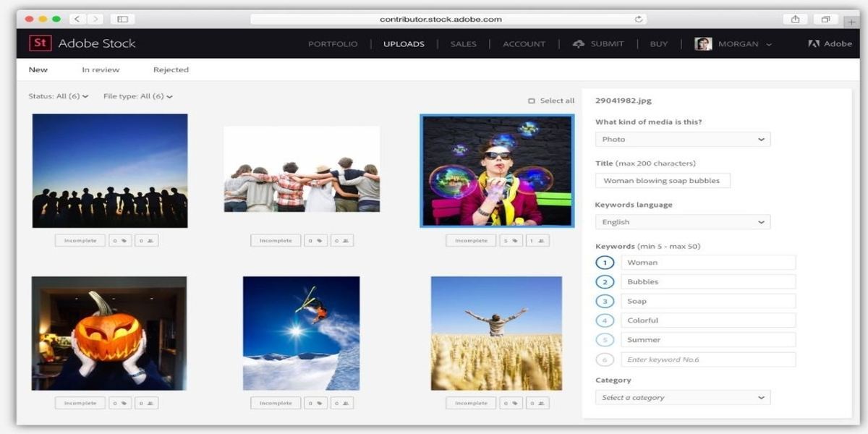Toggle the Safari sidebar icon
This screenshot has width=868, height=434.
click(122, 20)
